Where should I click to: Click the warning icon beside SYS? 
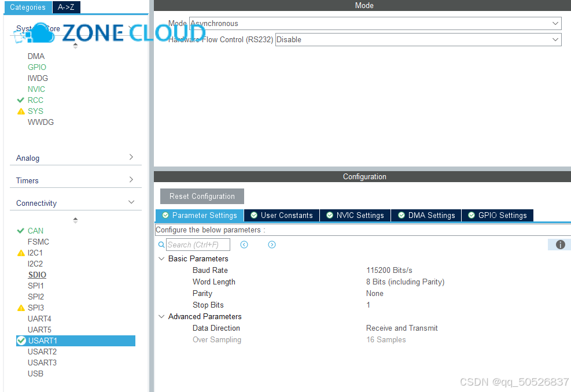21,111
